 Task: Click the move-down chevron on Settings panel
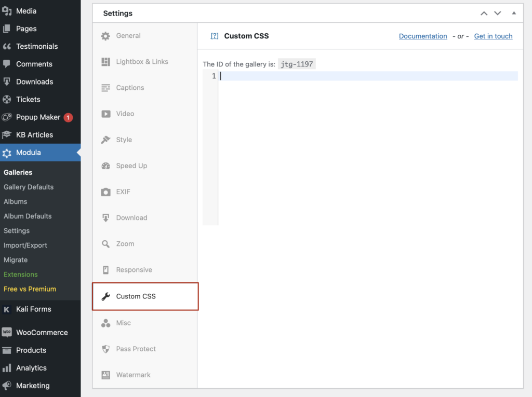tap(498, 12)
